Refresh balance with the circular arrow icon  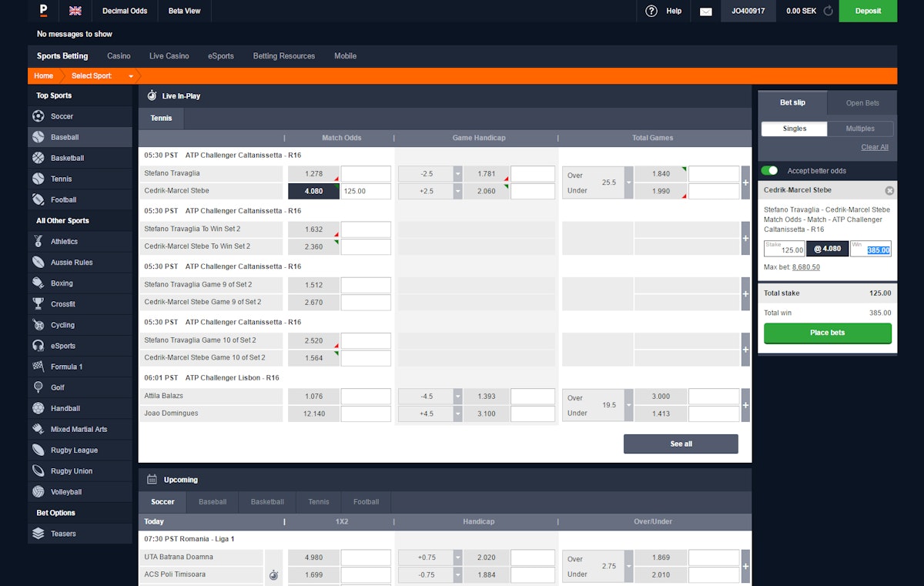coord(829,11)
